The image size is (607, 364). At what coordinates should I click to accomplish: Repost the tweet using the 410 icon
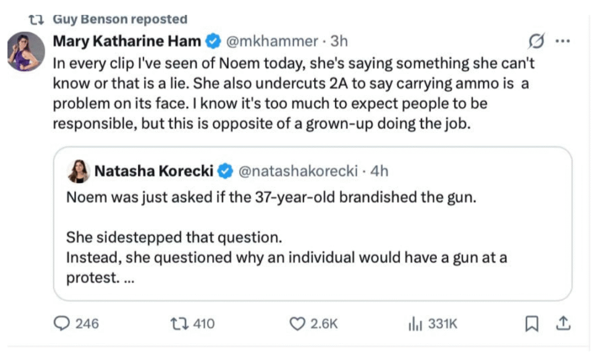coord(177,324)
